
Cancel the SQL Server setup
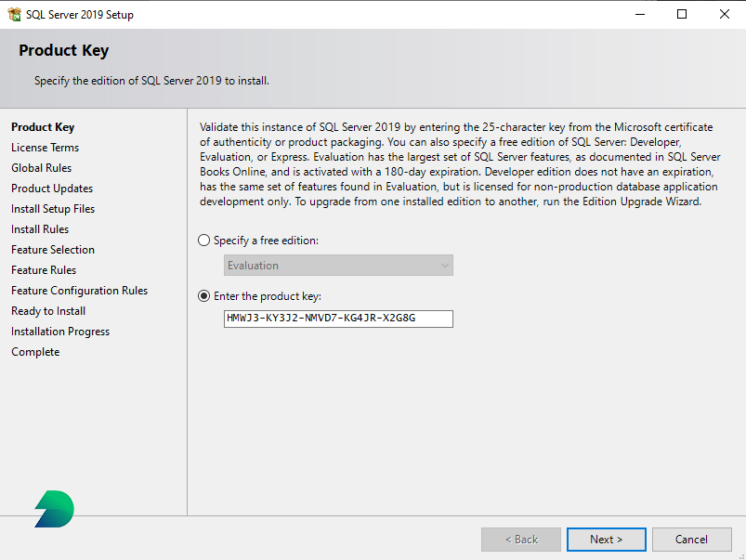pos(692,540)
